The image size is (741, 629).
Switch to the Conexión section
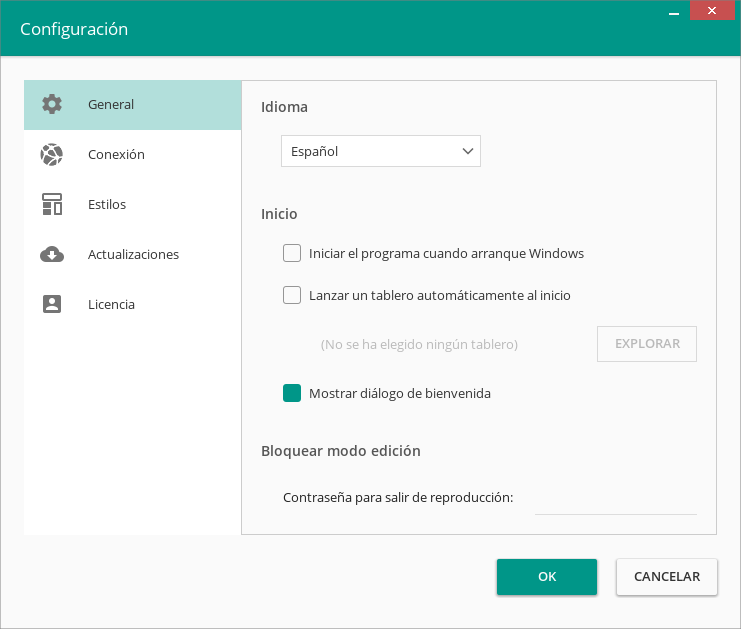[132, 155]
